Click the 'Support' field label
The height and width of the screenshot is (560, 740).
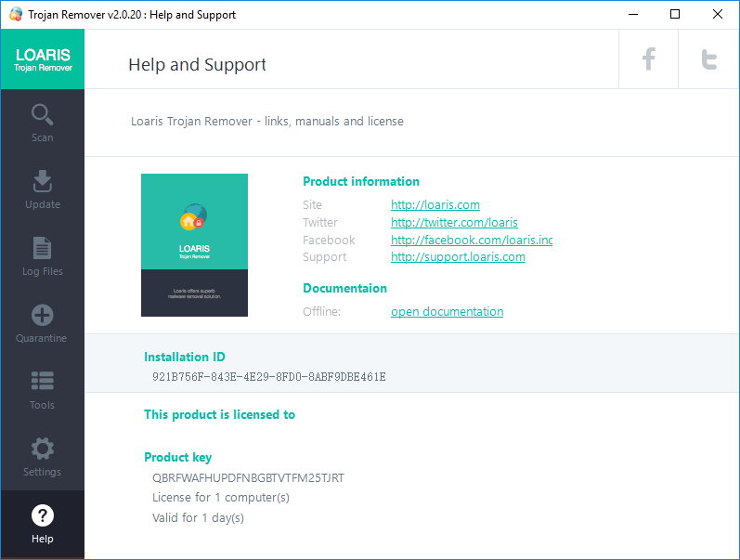coord(325,257)
